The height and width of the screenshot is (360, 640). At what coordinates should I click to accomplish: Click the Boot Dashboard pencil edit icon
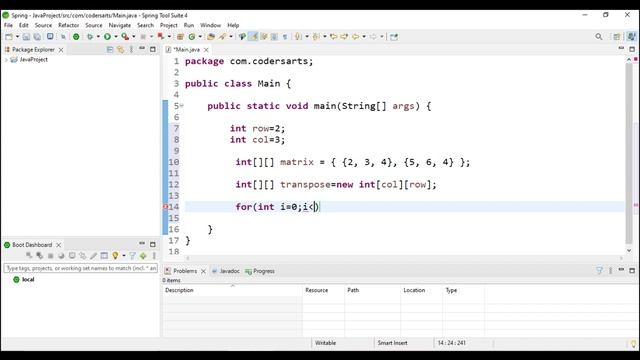pyautogui.click(x=93, y=256)
